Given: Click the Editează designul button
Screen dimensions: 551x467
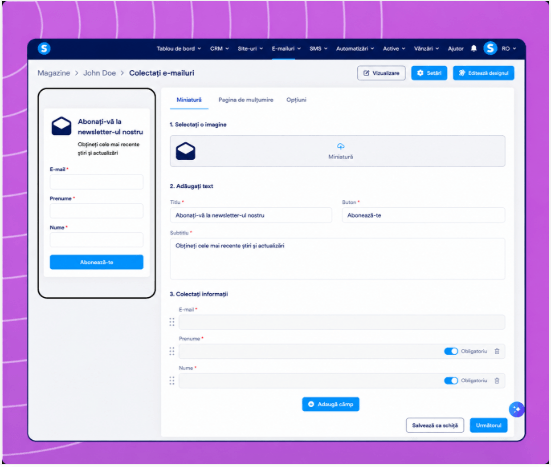Looking at the screenshot, I should [x=484, y=73].
